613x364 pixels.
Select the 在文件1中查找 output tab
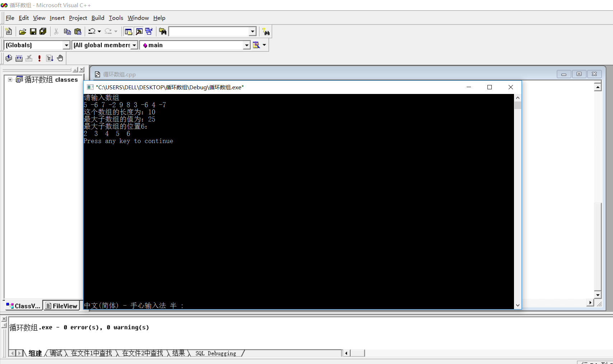point(91,353)
